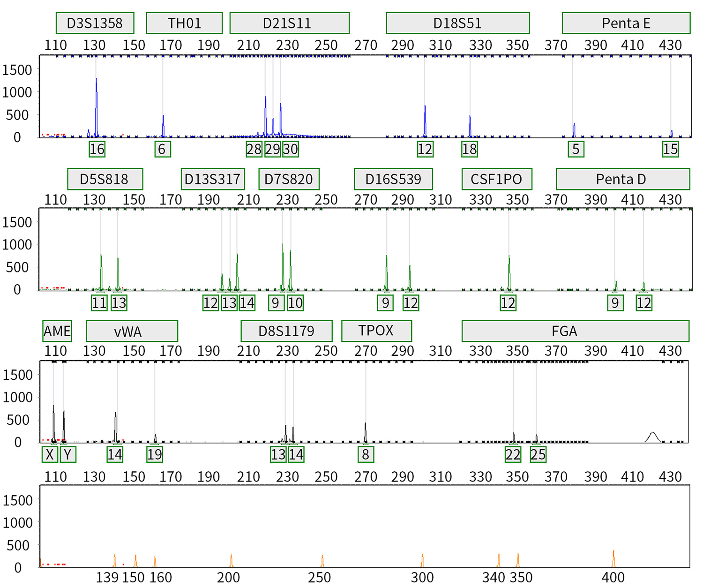Select the vWA locus header
Image resolution: width=703 pixels, height=588 pixels.
click(x=132, y=331)
